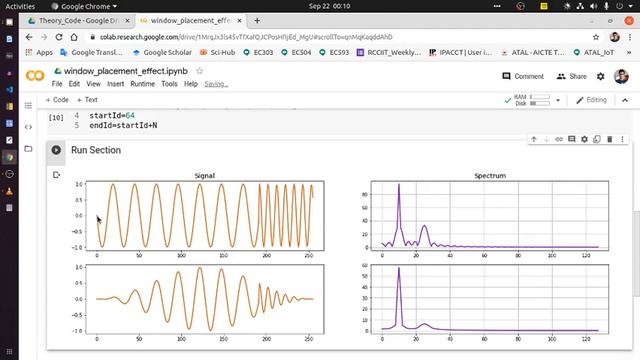
Task: Click the Saving... status link
Action: coord(216,84)
